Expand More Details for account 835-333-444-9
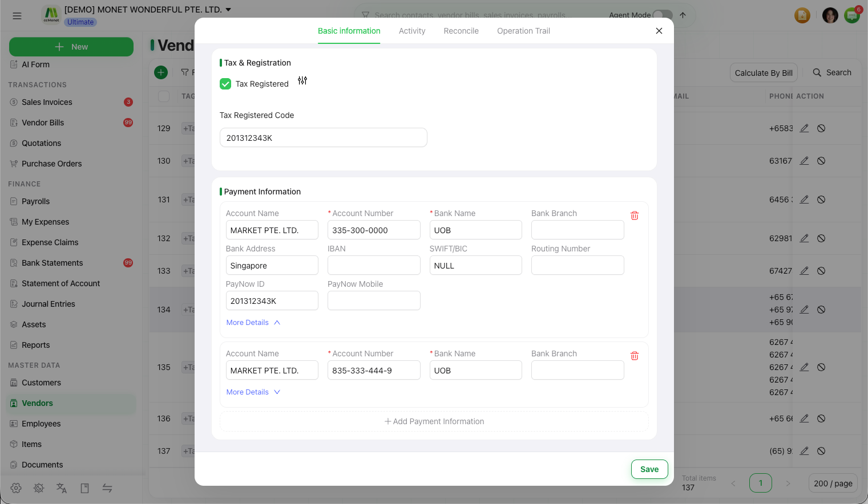 (253, 392)
